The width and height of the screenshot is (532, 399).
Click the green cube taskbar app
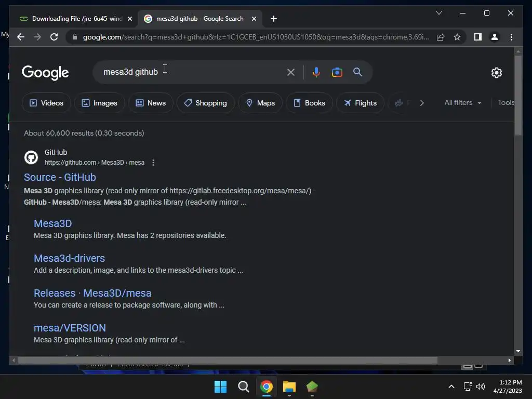312,387
